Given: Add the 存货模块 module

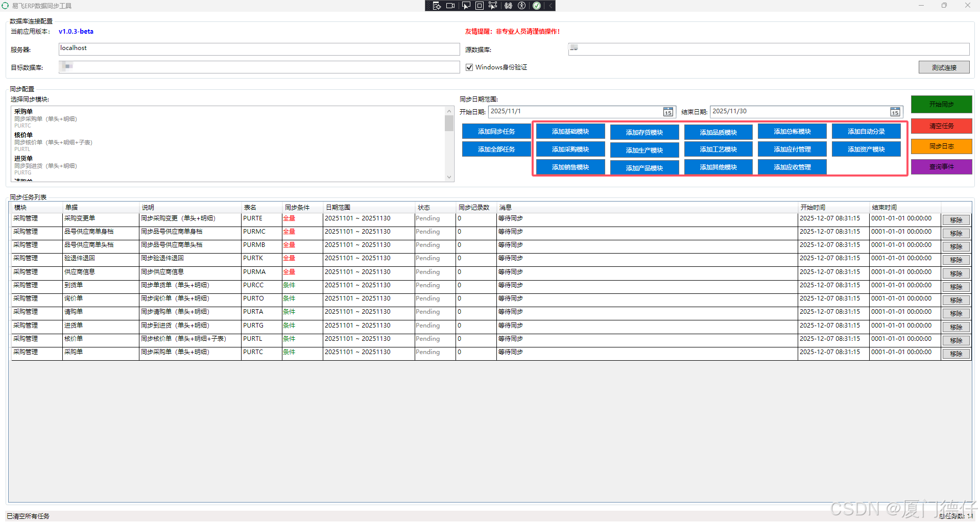Looking at the screenshot, I should point(644,132).
